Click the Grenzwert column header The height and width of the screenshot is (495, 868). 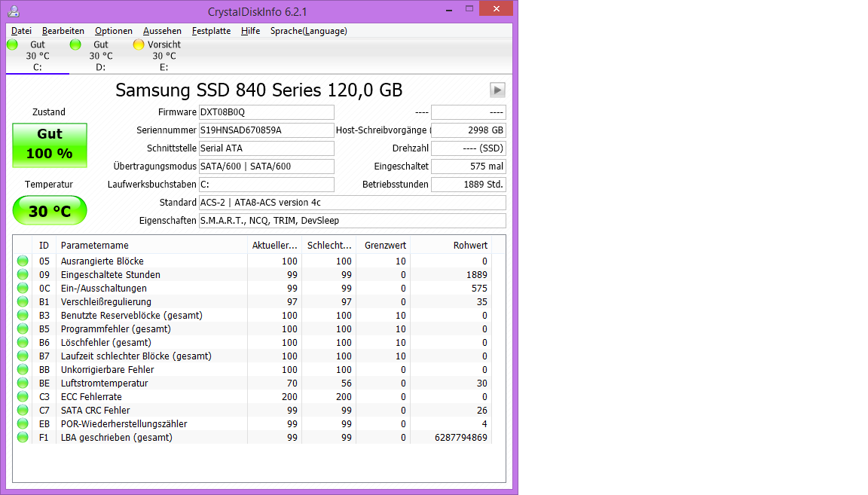point(383,246)
